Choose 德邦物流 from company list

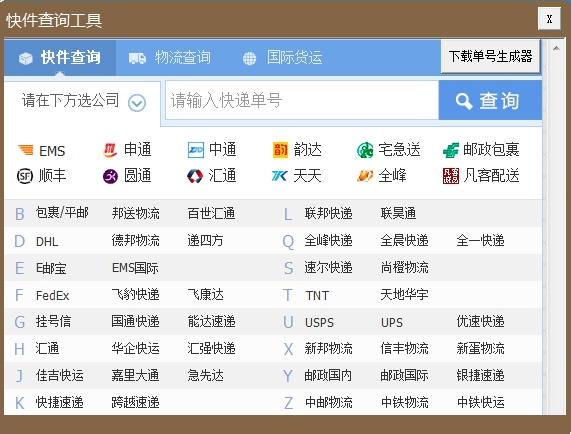tap(135, 241)
